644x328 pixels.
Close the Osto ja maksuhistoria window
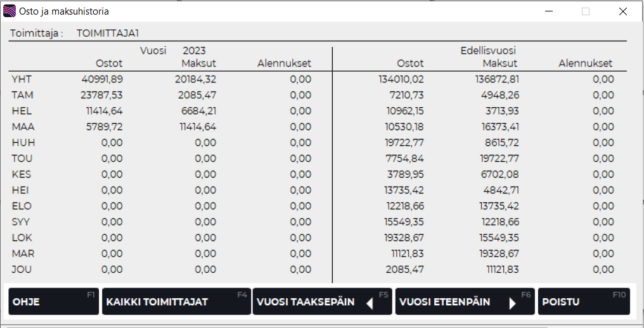click(623, 11)
